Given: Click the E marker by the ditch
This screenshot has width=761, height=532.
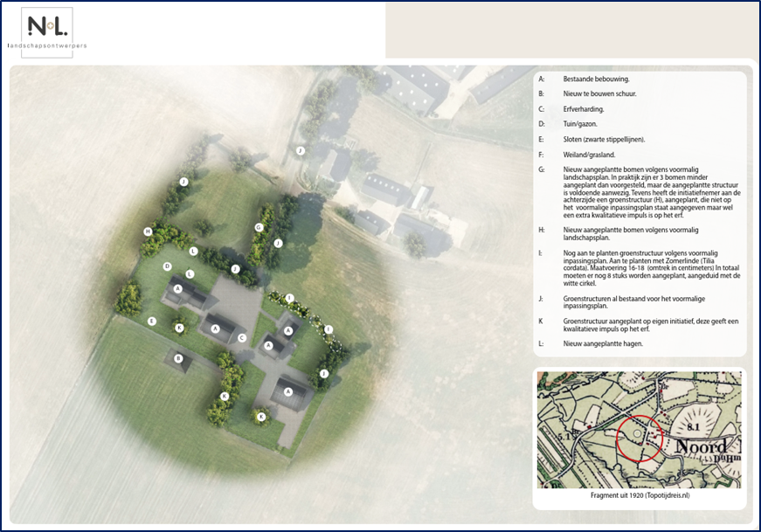Looking at the screenshot, I should (x=152, y=321).
